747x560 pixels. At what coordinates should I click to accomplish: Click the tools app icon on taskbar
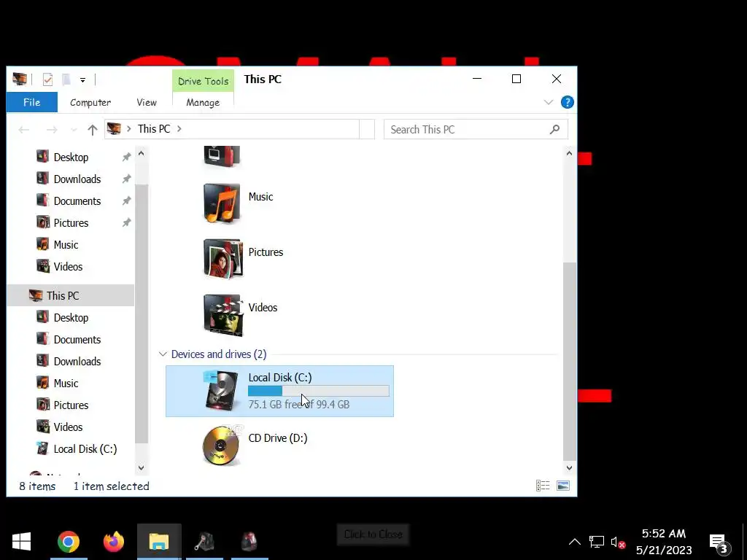pyautogui.click(x=204, y=542)
